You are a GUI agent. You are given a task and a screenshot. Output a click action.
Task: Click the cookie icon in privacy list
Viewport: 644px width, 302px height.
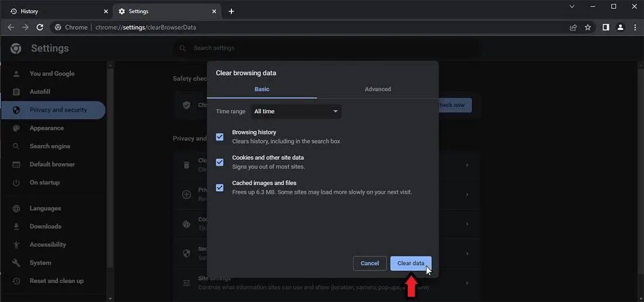pyautogui.click(x=186, y=225)
